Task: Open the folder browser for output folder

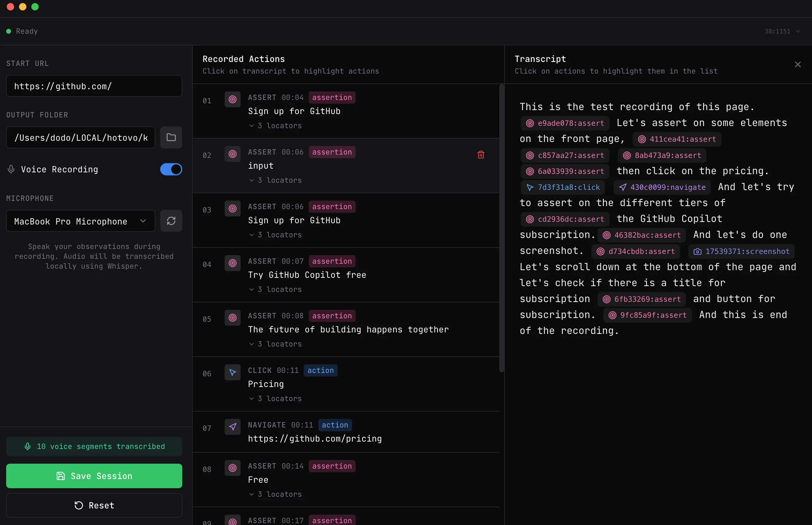Action: (171, 137)
